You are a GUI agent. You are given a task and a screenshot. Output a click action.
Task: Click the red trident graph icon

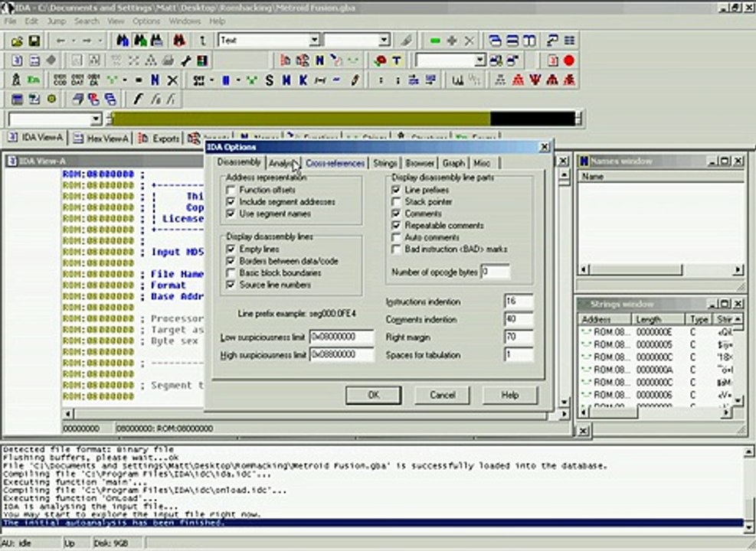tap(535, 80)
